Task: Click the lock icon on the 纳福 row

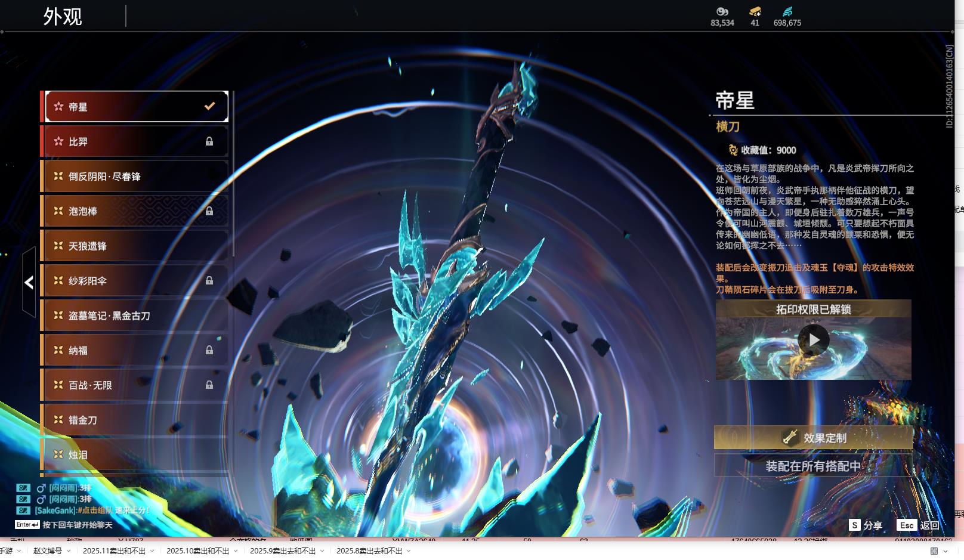Action: [209, 350]
